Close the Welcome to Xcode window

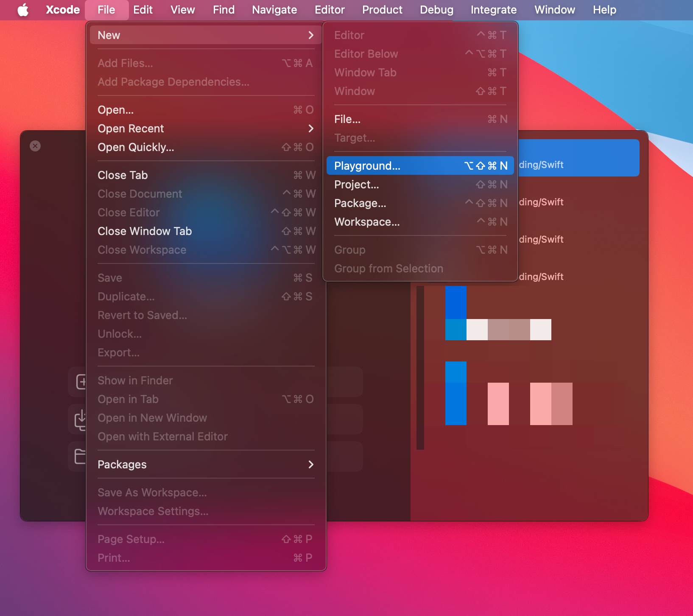[35, 146]
